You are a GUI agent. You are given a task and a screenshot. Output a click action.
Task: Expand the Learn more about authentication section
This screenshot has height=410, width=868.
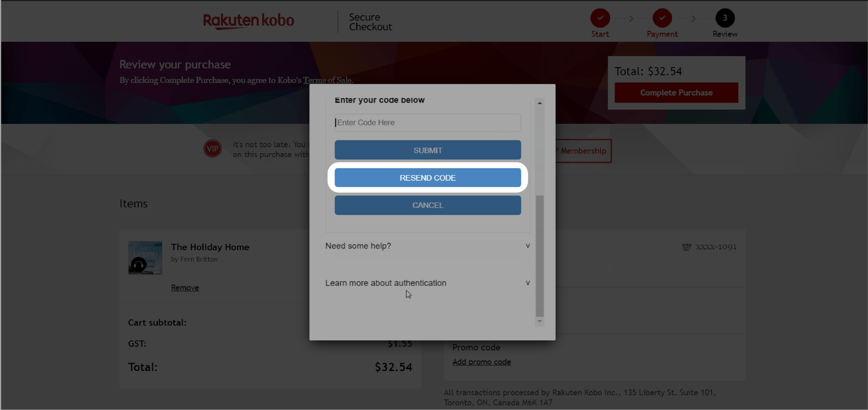pyautogui.click(x=426, y=282)
